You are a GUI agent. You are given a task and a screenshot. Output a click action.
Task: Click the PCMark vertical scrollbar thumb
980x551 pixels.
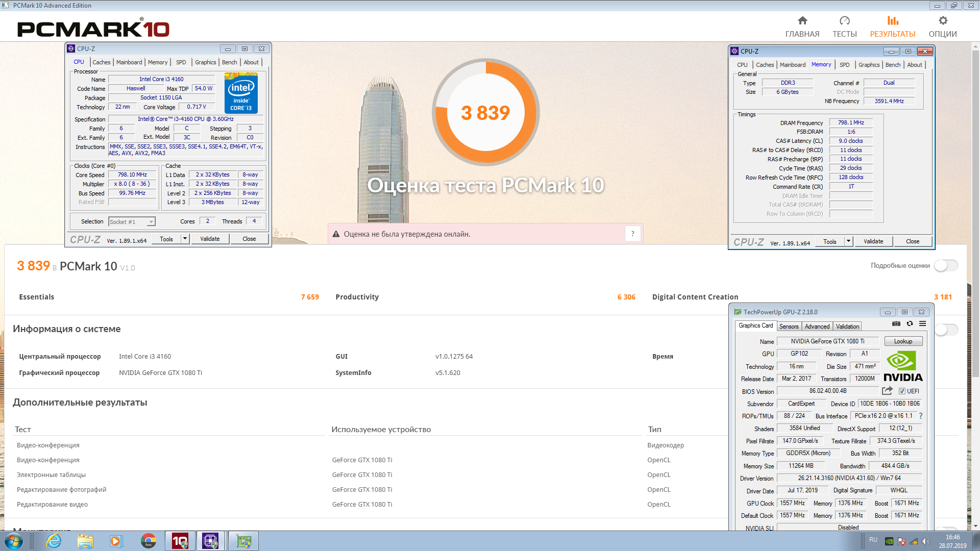(x=975, y=214)
